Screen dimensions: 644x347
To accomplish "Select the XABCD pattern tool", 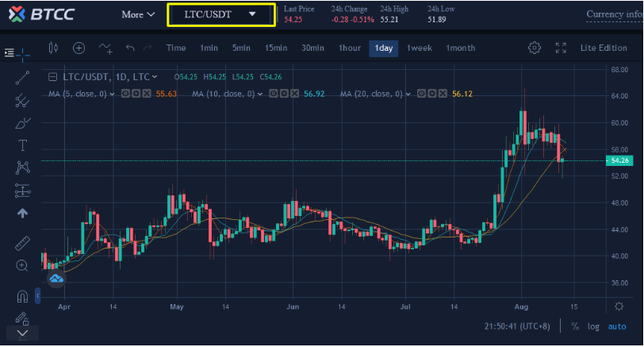I will click(22, 168).
